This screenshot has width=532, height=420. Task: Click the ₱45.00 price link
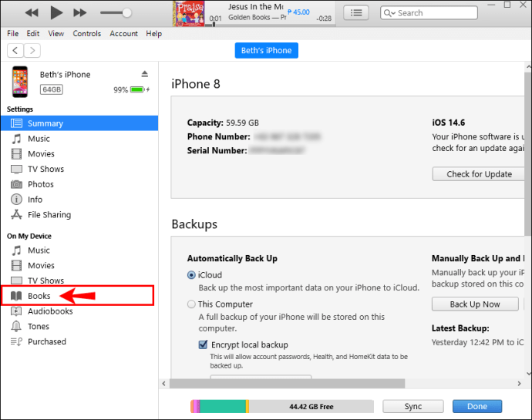click(298, 12)
